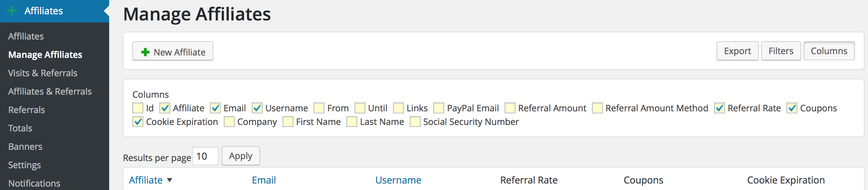The width and height of the screenshot is (868, 190).
Task: Open the Columns options panel
Action: pos(829,51)
